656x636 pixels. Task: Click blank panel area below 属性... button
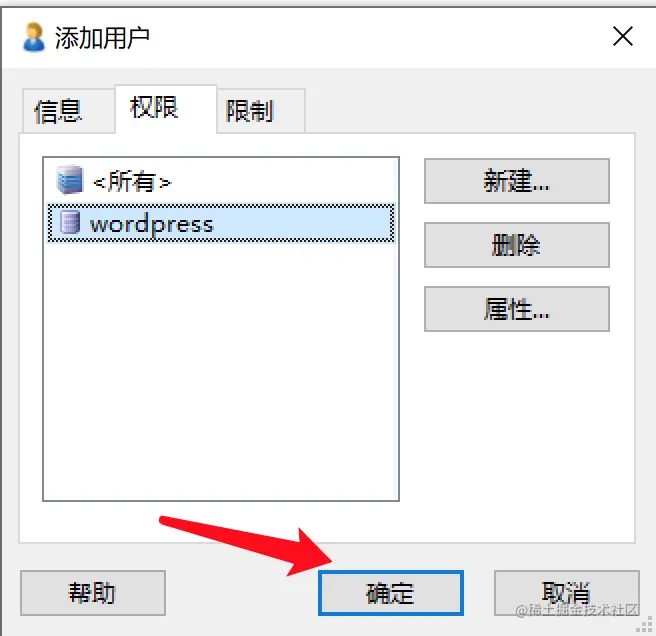click(x=517, y=435)
